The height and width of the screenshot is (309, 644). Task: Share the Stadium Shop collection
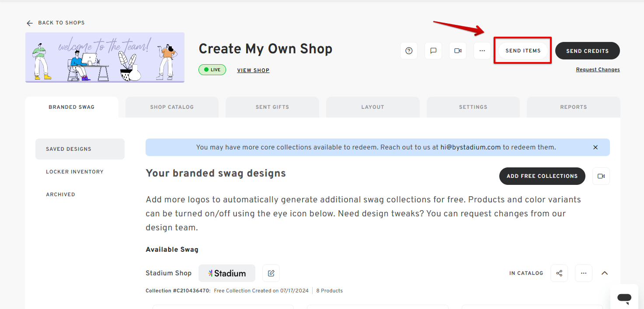point(559,273)
